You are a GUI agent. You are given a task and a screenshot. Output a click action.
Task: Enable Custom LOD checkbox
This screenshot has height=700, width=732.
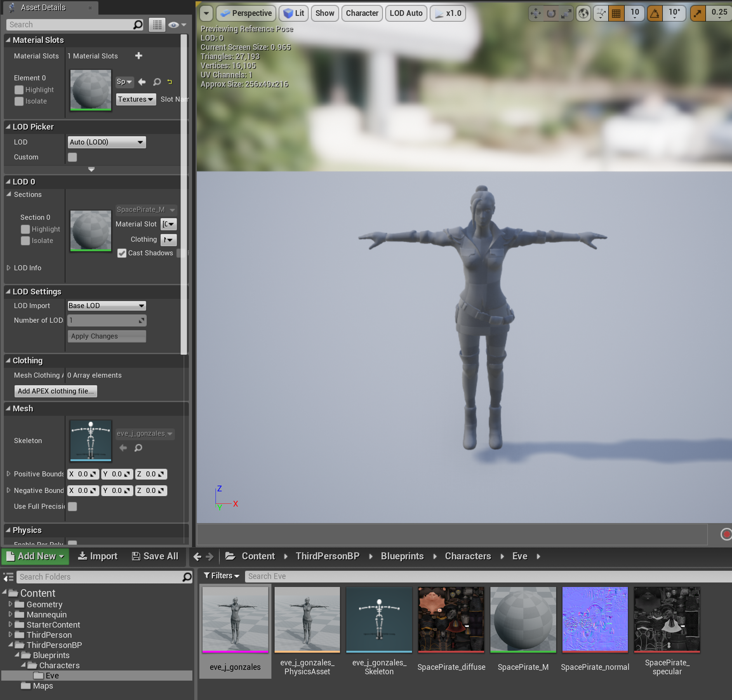coord(72,157)
